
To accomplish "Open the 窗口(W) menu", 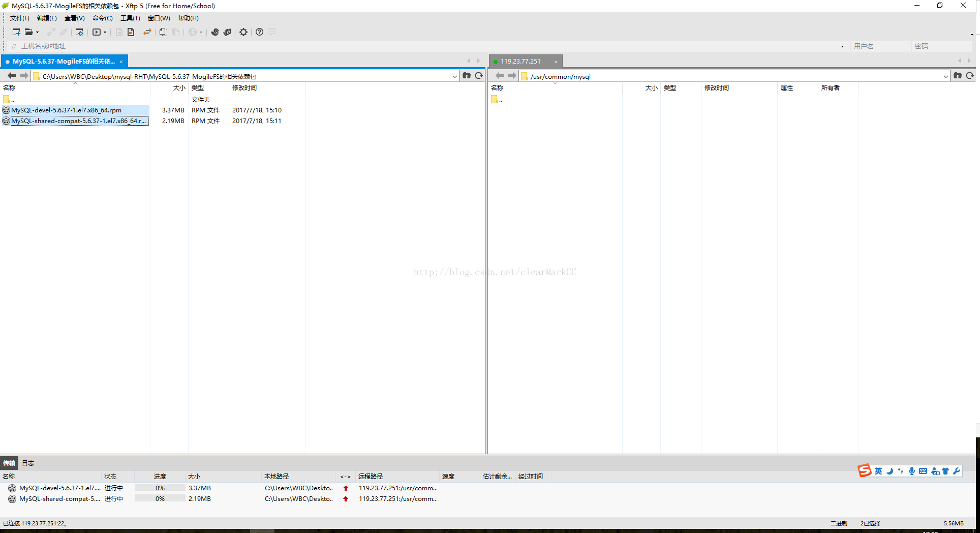I will pyautogui.click(x=159, y=18).
